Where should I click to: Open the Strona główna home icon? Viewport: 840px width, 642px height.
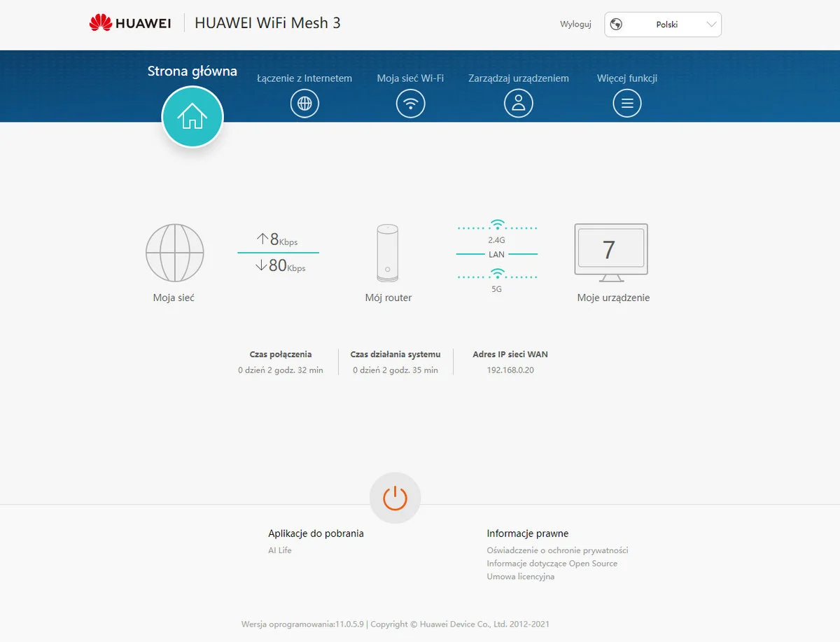(x=192, y=117)
